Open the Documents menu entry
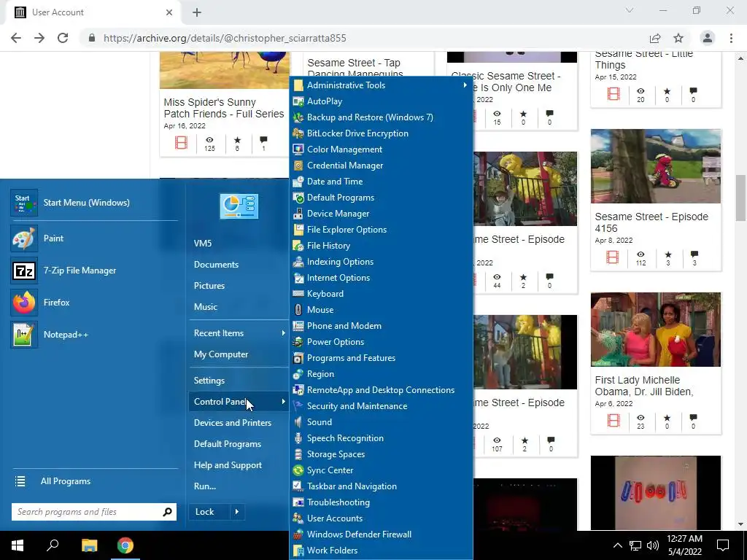Viewport: 747px width, 560px height. (x=216, y=264)
